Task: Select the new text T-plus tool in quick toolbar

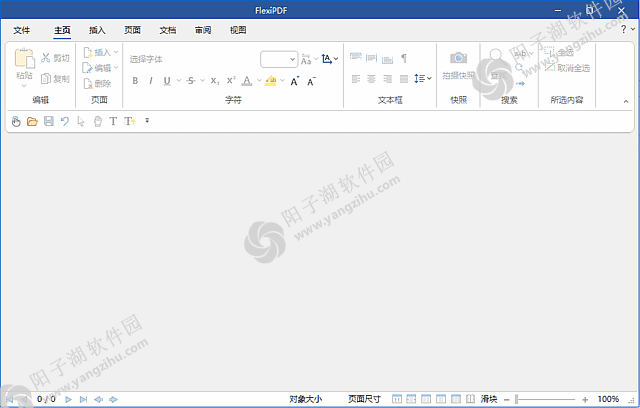Action: (130, 121)
